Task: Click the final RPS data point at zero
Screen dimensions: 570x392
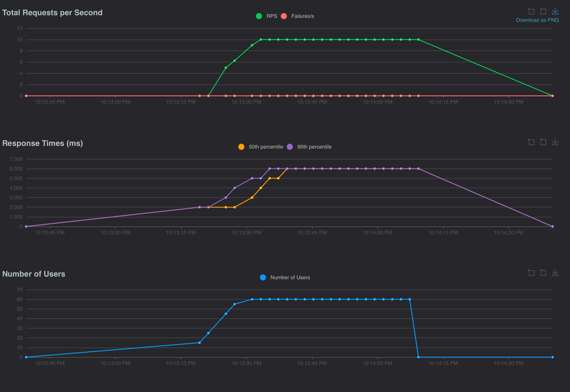Action: point(553,96)
